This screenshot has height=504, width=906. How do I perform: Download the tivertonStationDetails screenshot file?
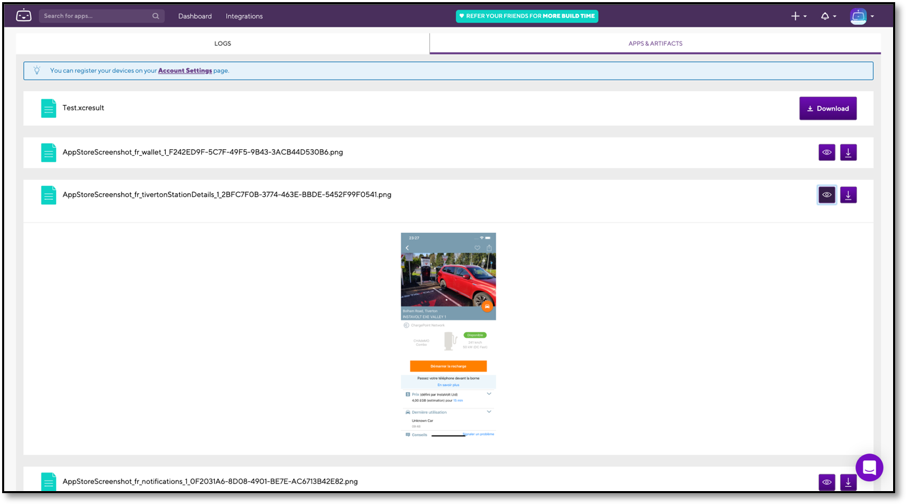coord(848,195)
